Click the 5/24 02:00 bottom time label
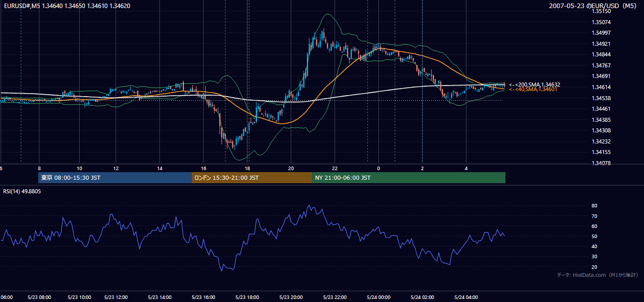The width and height of the screenshot is (644, 302). coord(422,297)
